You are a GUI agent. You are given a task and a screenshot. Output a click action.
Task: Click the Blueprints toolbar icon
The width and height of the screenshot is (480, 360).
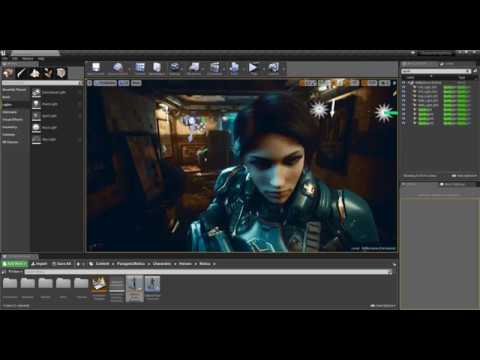point(194,69)
